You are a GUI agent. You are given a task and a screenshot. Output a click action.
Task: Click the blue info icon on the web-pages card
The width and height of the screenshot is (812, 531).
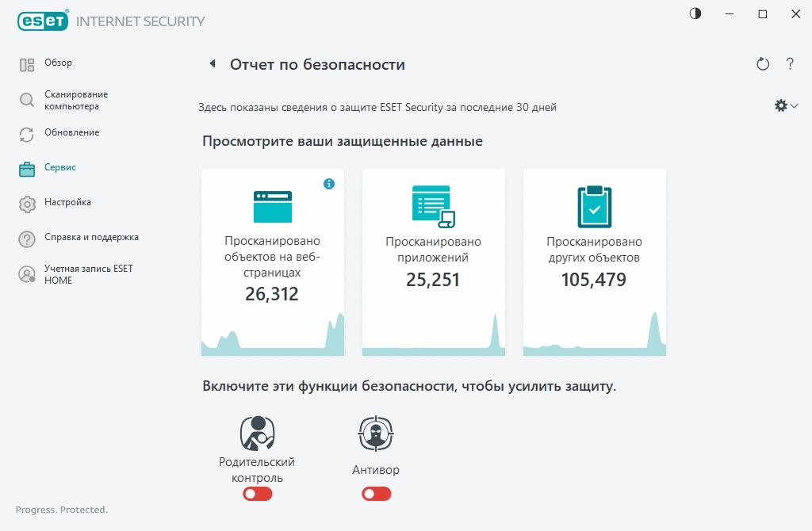(x=329, y=184)
